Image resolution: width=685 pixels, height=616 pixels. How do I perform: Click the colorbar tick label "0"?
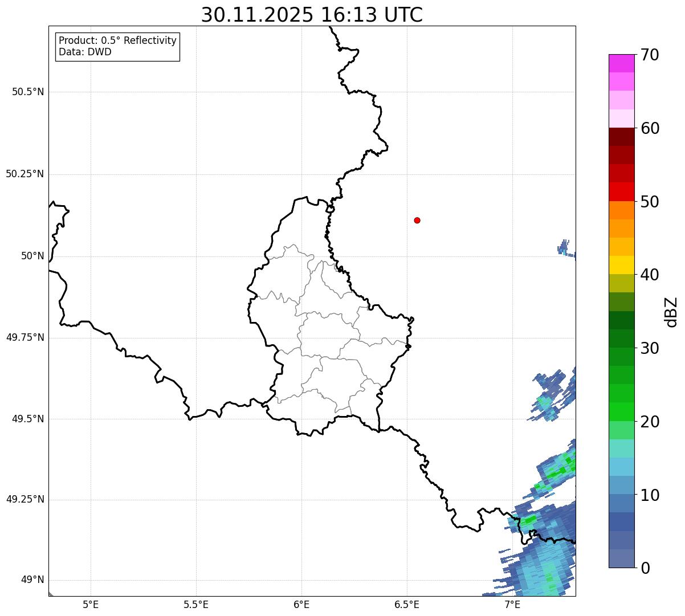645,568
